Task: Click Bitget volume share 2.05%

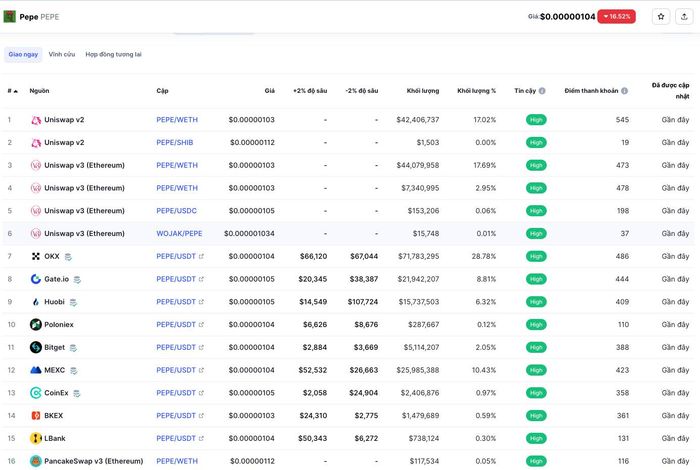Action: pos(486,347)
